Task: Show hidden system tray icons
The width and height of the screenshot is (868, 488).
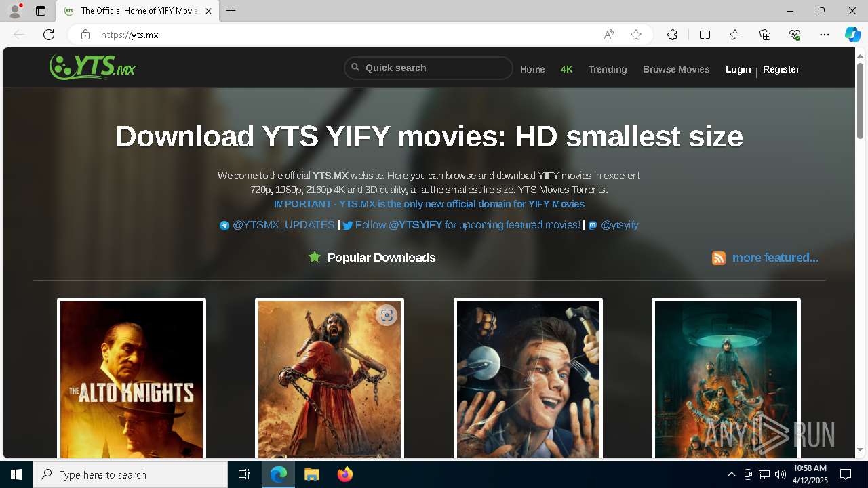Action: click(731, 474)
